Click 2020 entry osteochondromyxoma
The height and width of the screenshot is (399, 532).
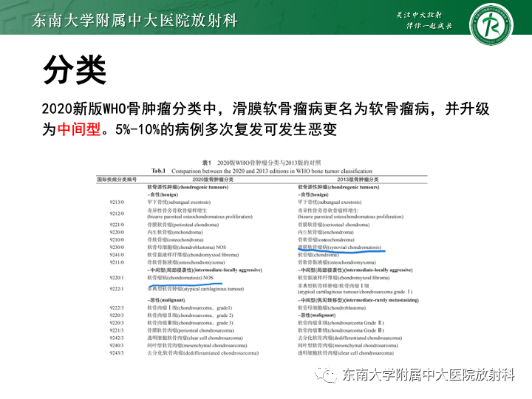coord(186,262)
